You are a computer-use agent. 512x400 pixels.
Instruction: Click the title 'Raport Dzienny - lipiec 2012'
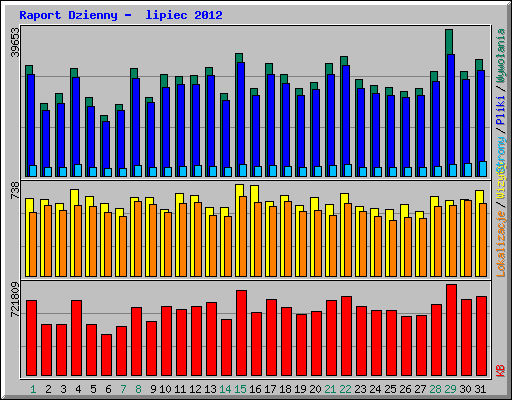pos(121,15)
